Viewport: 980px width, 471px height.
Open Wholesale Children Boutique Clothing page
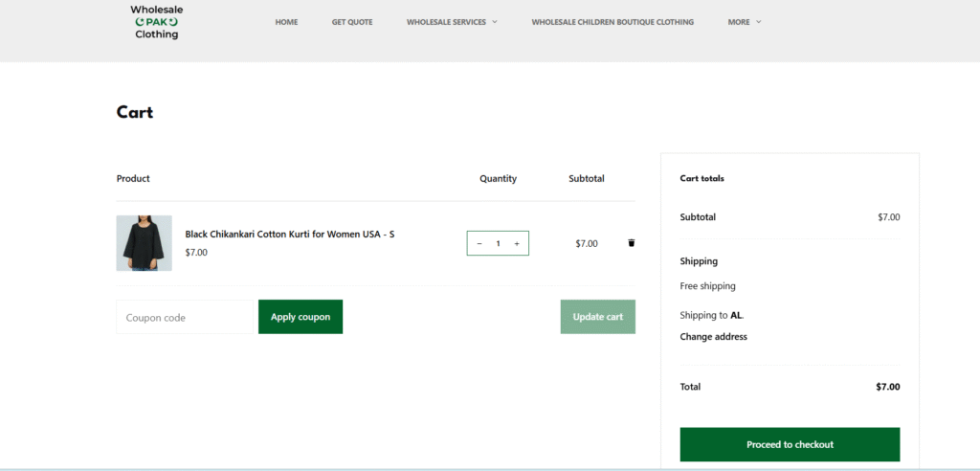612,22
